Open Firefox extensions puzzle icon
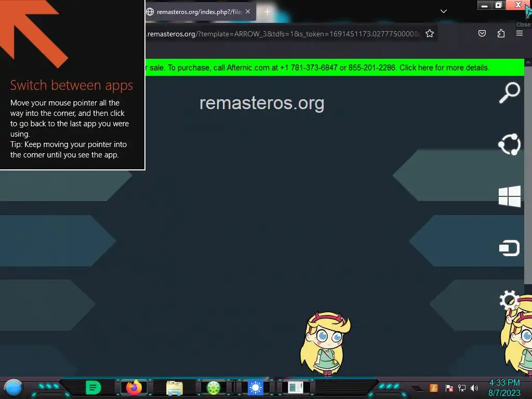Image resolution: width=532 pixels, height=399 pixels. coord(501,33)
